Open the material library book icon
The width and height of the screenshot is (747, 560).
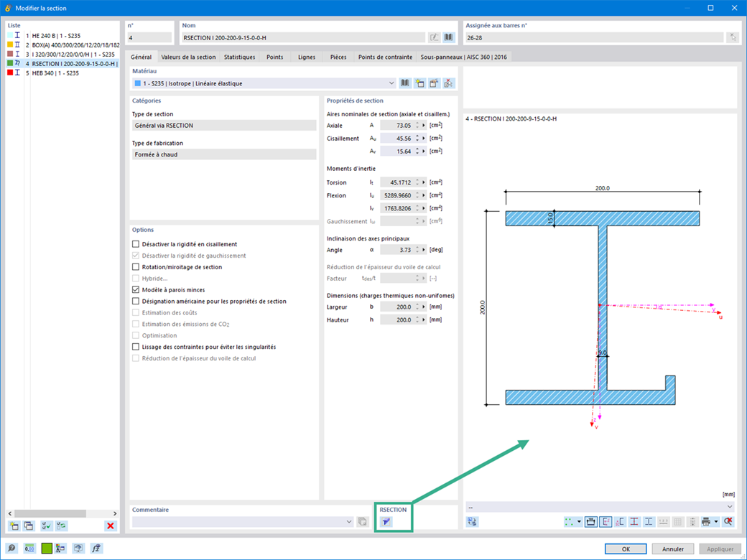tap(404, 83)
